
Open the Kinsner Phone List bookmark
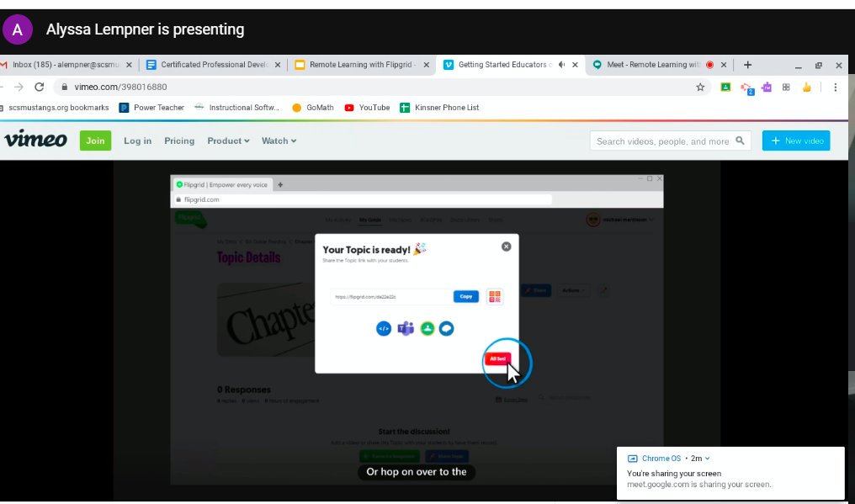439,108
